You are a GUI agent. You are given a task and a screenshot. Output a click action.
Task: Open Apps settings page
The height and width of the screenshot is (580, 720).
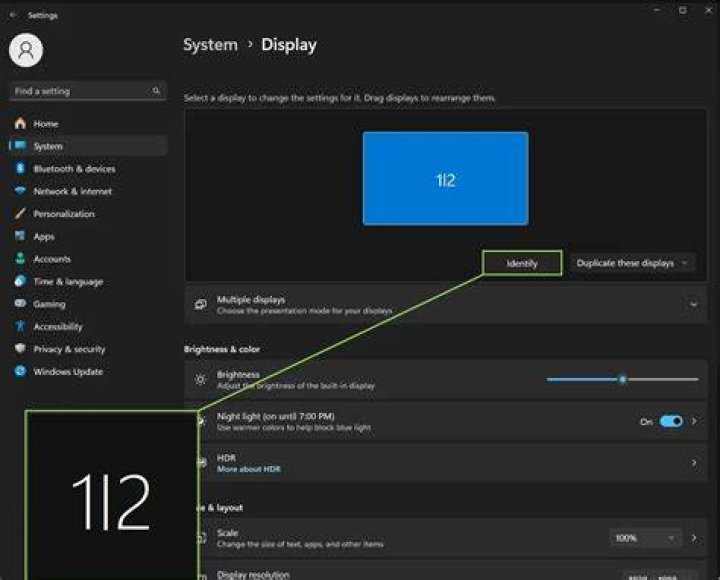(87, 237)
